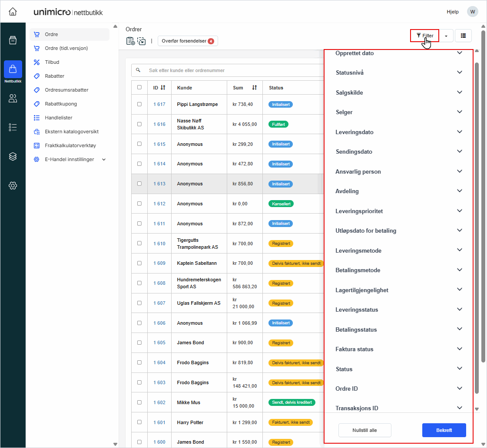Image resolution: width=487 pixels, height=448 pixels.
Task: Click the import order icon beside new order
Action: [142, 41]
